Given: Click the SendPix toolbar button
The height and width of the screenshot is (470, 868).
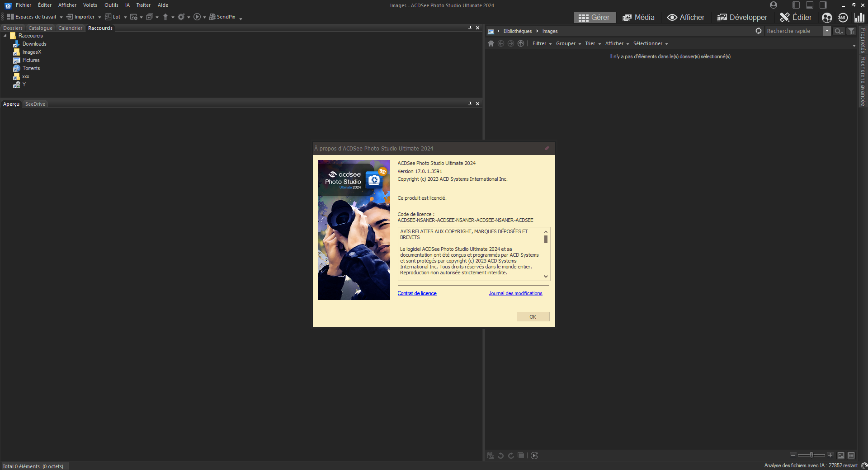Looking at the screenshot, I should click(x=222, y=17).
